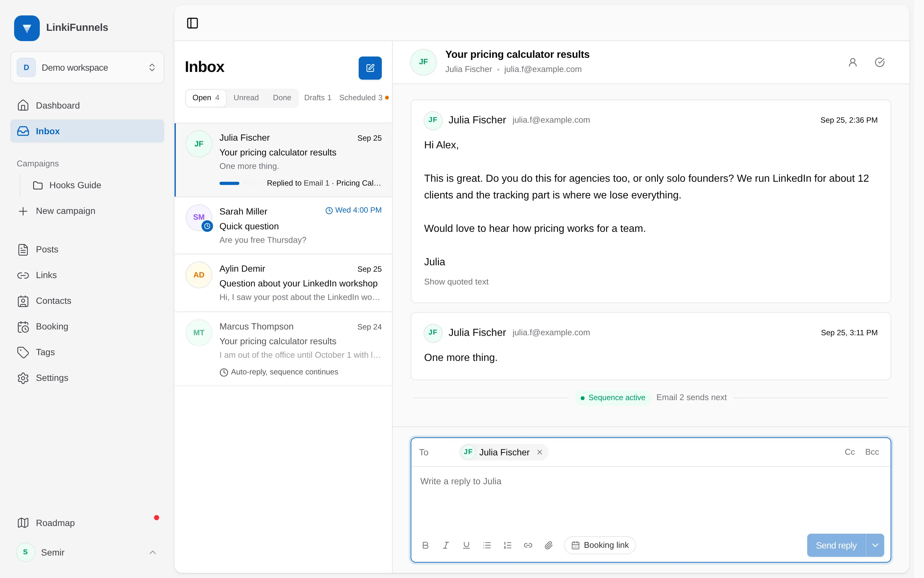Switch to the Unread tab
The width and height of the screenshot is (924, 578).
(246, 98)
